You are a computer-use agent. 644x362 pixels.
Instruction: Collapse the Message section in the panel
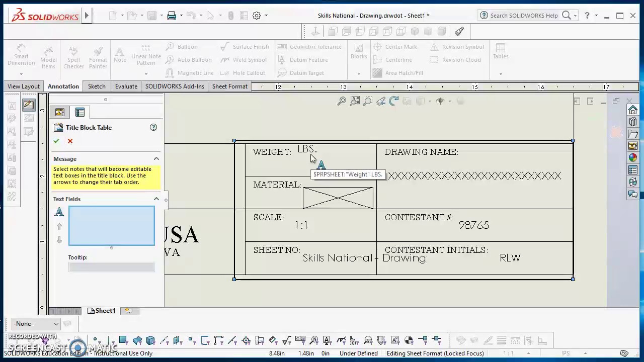(x=156, y=158)
